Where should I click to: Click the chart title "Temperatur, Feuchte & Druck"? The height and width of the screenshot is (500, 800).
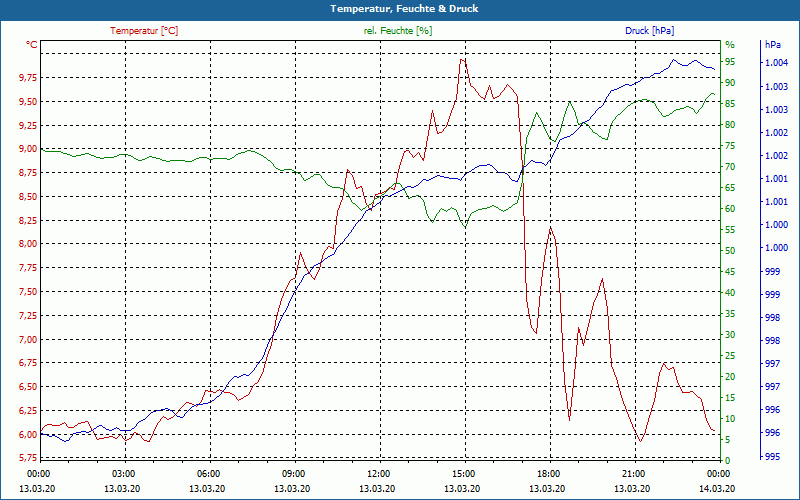click(x=404, y=9)
